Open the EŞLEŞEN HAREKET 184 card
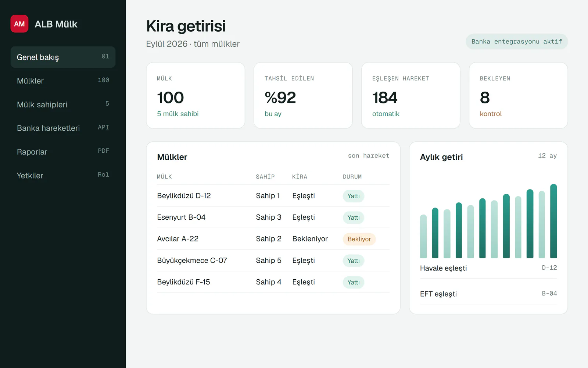Screen dimensions: 588x368 pos(411,95)
